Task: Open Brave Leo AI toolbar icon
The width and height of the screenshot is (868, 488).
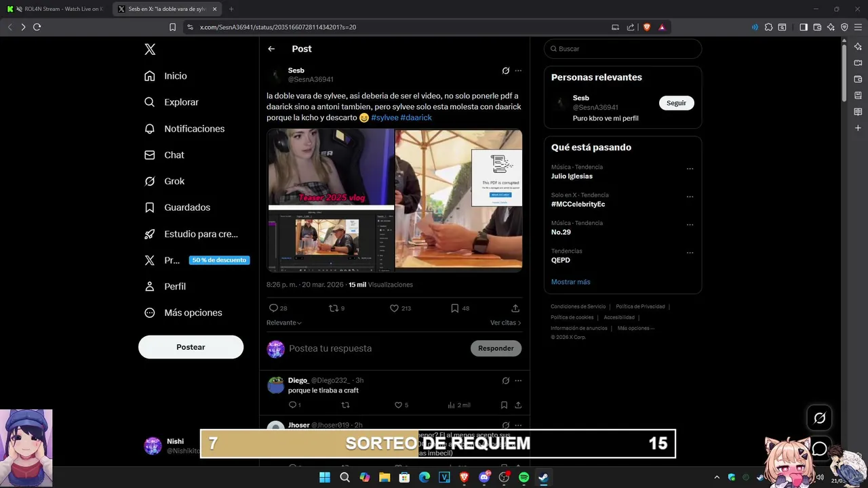Action: (x=831, y=27)
